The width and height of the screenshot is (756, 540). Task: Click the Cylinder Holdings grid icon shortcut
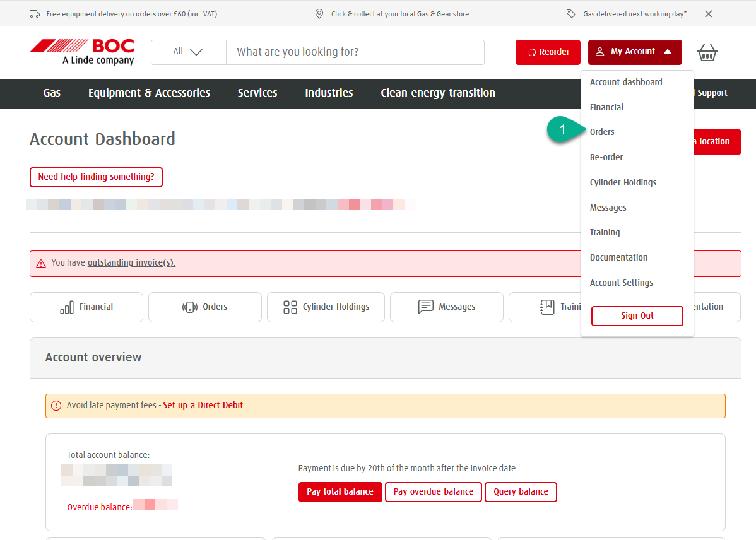(x=326, y=307)
